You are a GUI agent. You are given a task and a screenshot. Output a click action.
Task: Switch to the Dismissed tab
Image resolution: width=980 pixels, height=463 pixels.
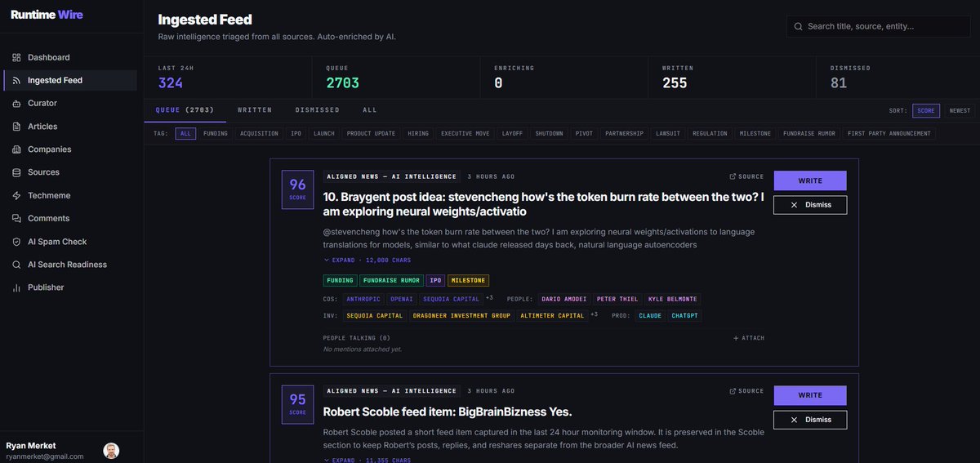pyautogui.click(x=317, y=109)
